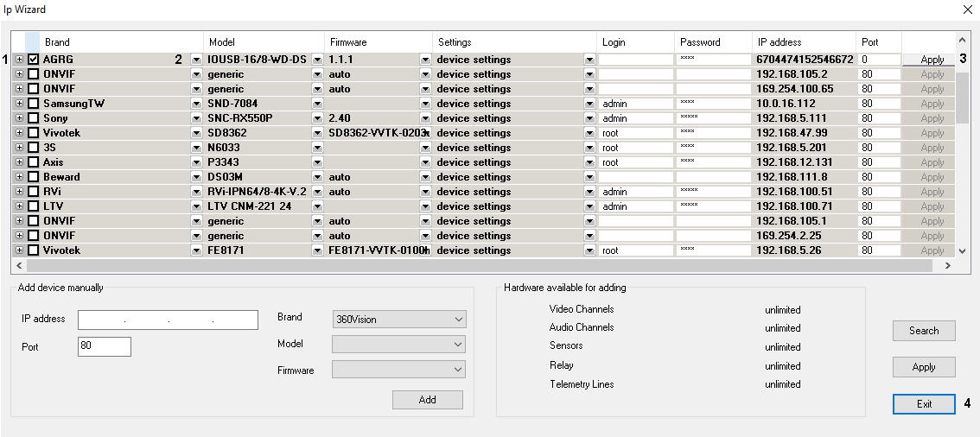The width and height of the screenshot is (980, 437).
Task: Uncheck the AGRG device checkbox
Action: tap(34, 60)
